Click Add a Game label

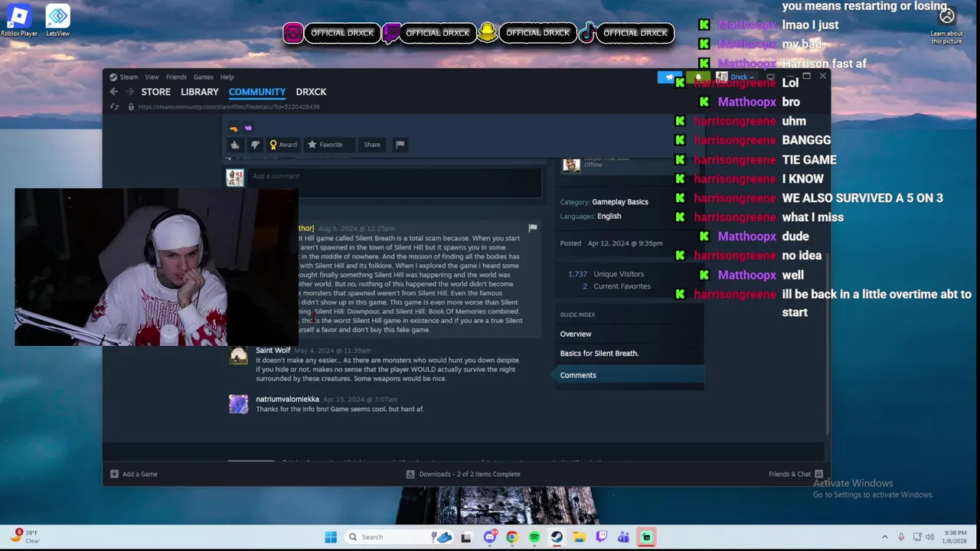140,474
